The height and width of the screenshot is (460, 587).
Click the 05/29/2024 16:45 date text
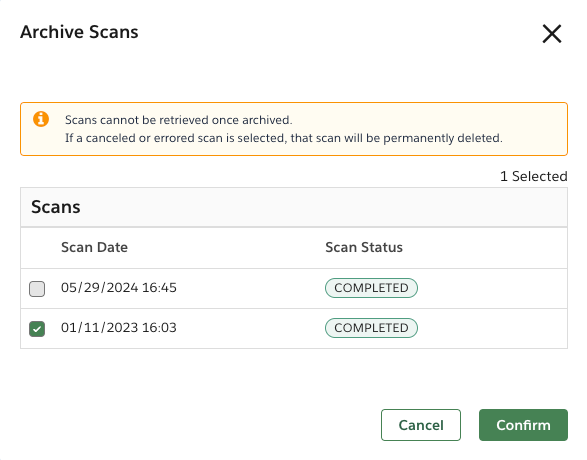(x=119, y=288)
